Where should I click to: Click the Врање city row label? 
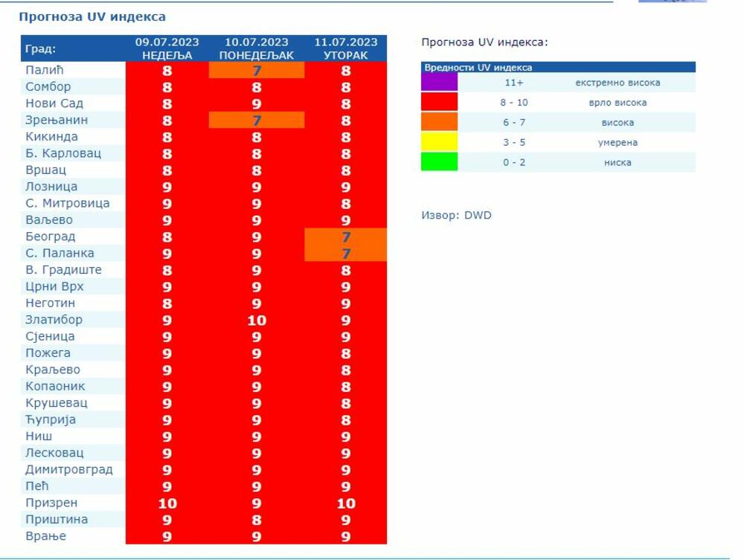pos(46,536)
